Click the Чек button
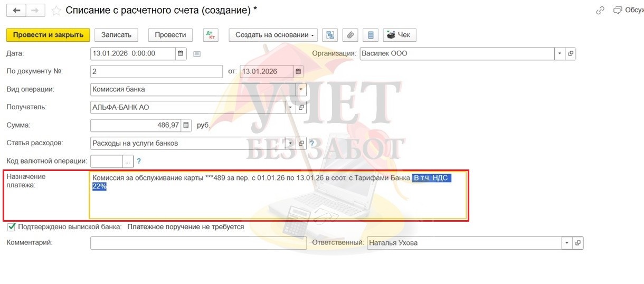This screenshot has height=284, width=644. [400, 35]
